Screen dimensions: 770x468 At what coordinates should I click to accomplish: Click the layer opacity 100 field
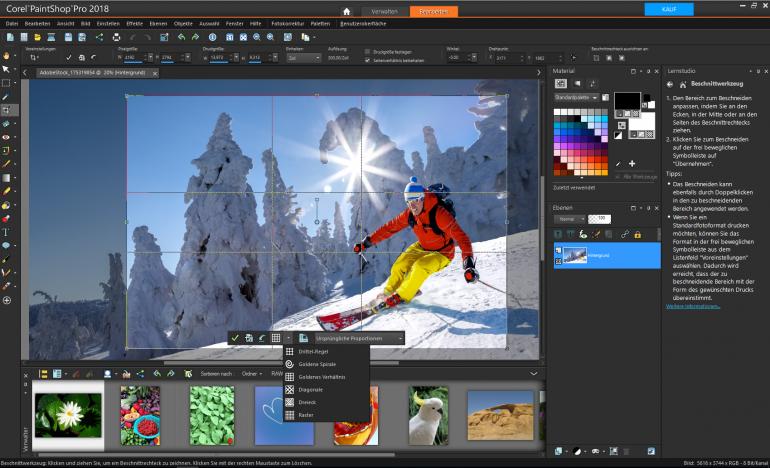pyautogui.click(x=600, y=219)
